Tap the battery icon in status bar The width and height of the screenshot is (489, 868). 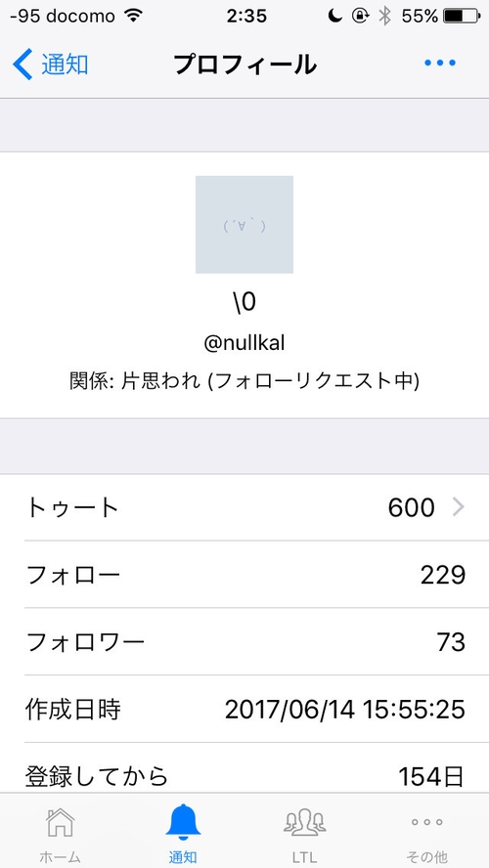point(462,16)
